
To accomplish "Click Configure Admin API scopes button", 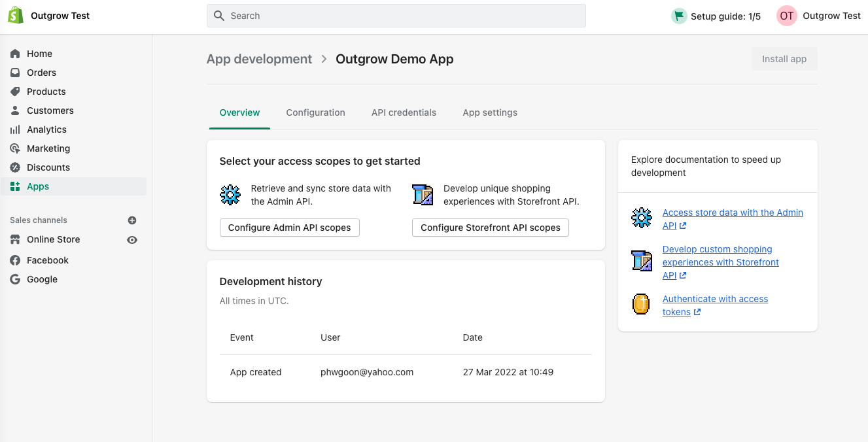I will point(290,228).
